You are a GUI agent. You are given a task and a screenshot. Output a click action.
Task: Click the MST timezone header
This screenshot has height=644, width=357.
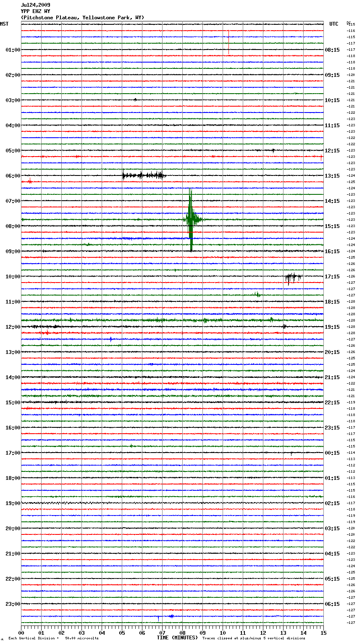(x=4, y=24)
